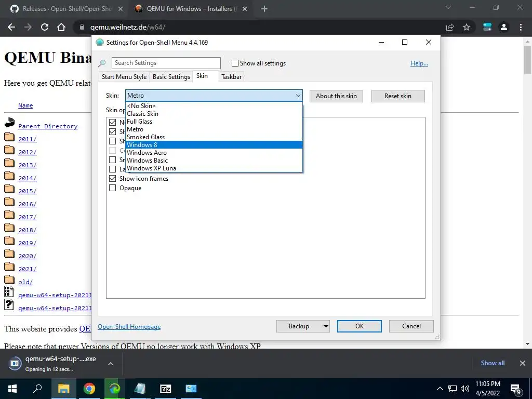Click the padlock site info icon
The image size is (532, 399).
[82, 27]
